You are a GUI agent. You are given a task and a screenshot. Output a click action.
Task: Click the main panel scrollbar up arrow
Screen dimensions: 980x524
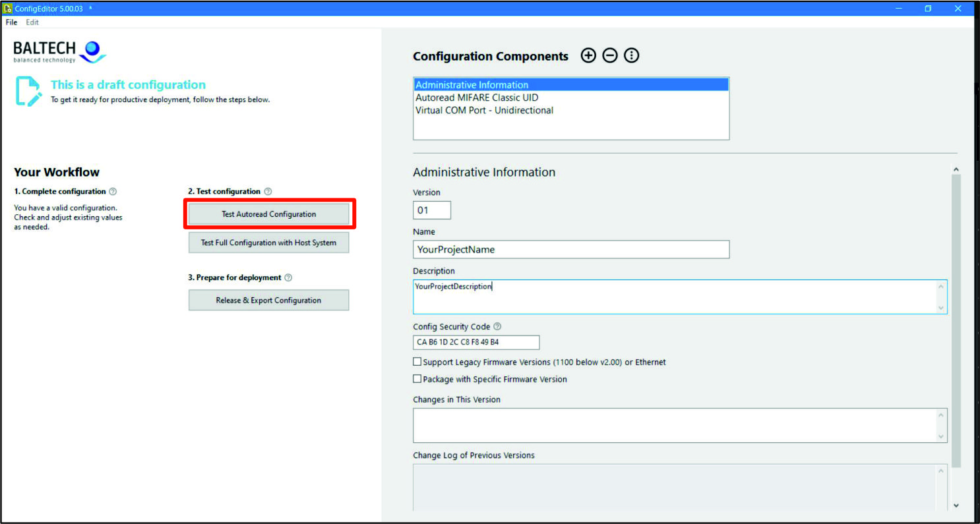coord(956,169)
